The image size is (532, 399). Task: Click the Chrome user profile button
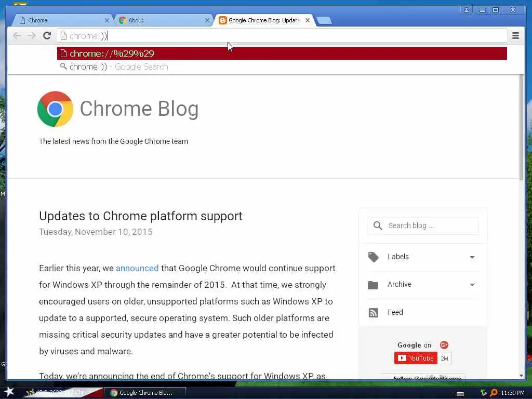[x=467, y=10]
